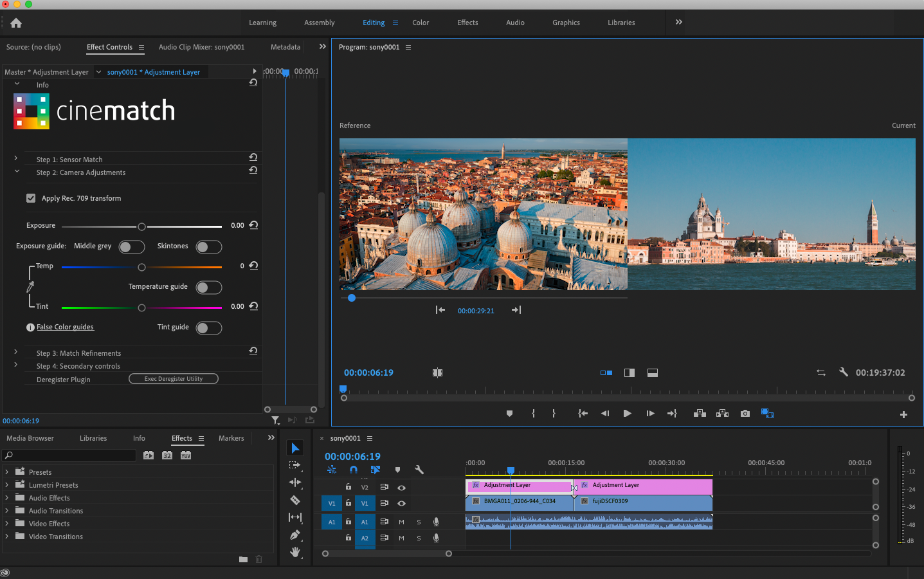Viewport: 924px width, 579px height.
Task: Switch to the Color workspace
Action: tap(421, 23)
